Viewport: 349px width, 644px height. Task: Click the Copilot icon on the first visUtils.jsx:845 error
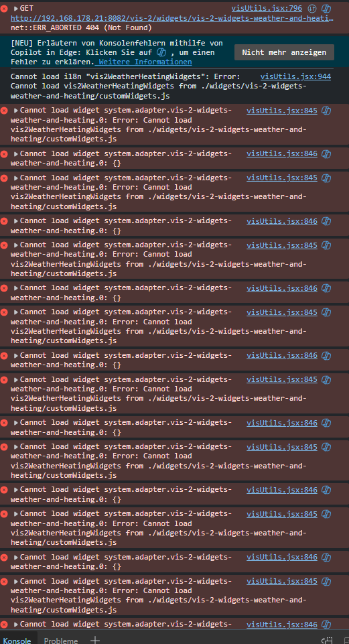pyautogui.click(x=326, y=111)
